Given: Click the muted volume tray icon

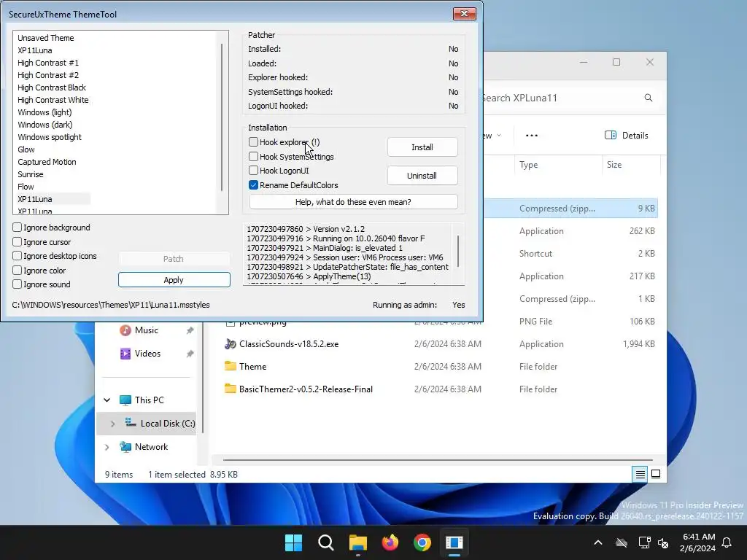Looking at the screenshot, I should [x=663, y=542].
